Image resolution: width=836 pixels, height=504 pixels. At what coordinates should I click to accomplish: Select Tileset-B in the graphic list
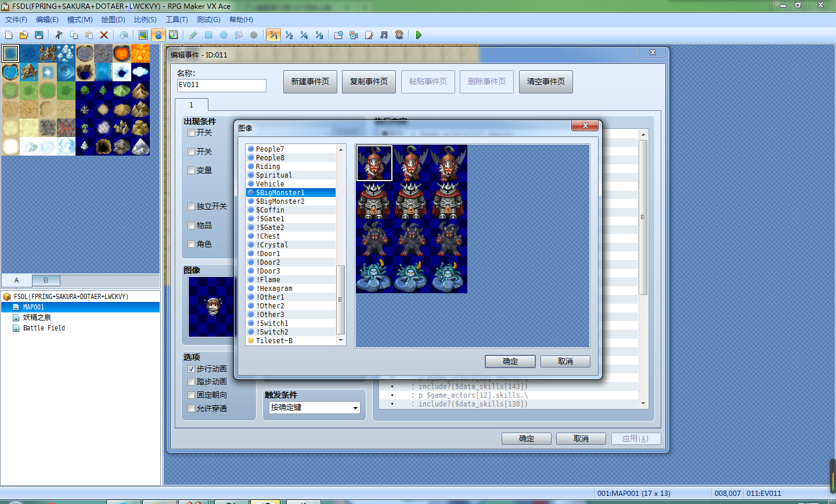pos(291,340)
